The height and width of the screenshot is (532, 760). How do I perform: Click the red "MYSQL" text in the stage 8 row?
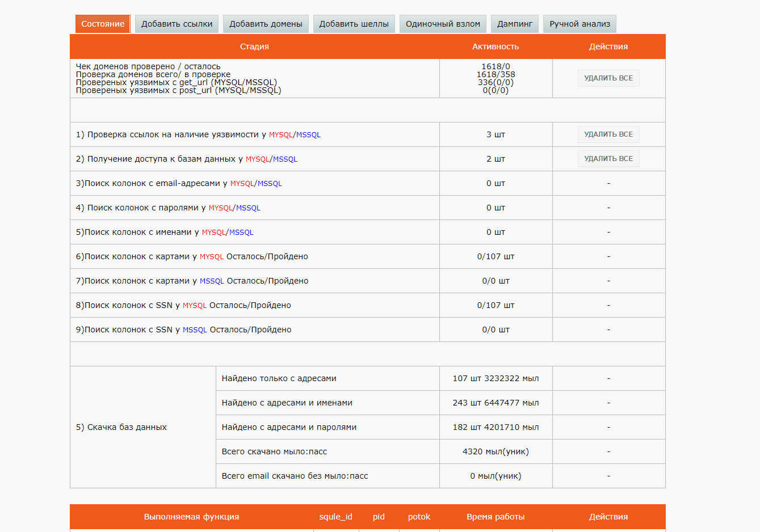point(195,306)
